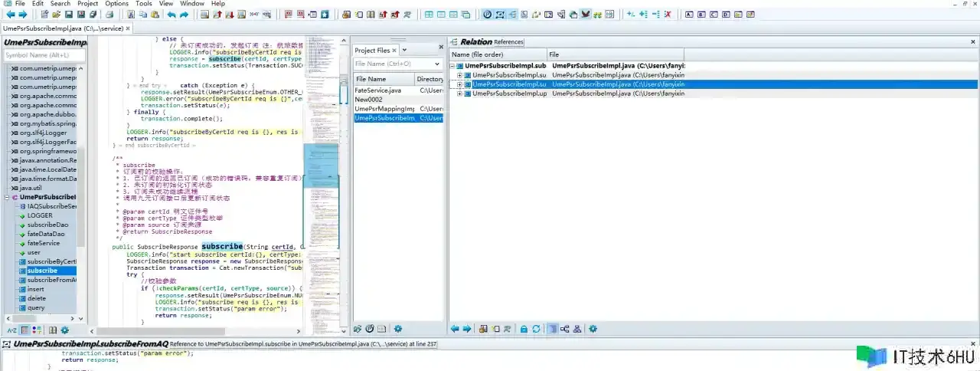
Task: Open the Options menu
Action: pyautogui.click(x=116, y=4)
